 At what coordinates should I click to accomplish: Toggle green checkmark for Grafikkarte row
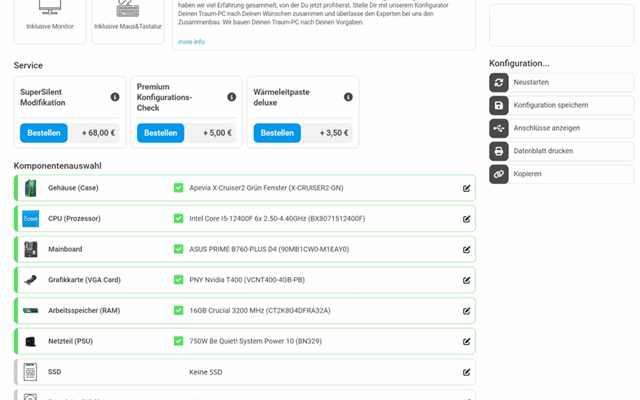tap(178, 280)
